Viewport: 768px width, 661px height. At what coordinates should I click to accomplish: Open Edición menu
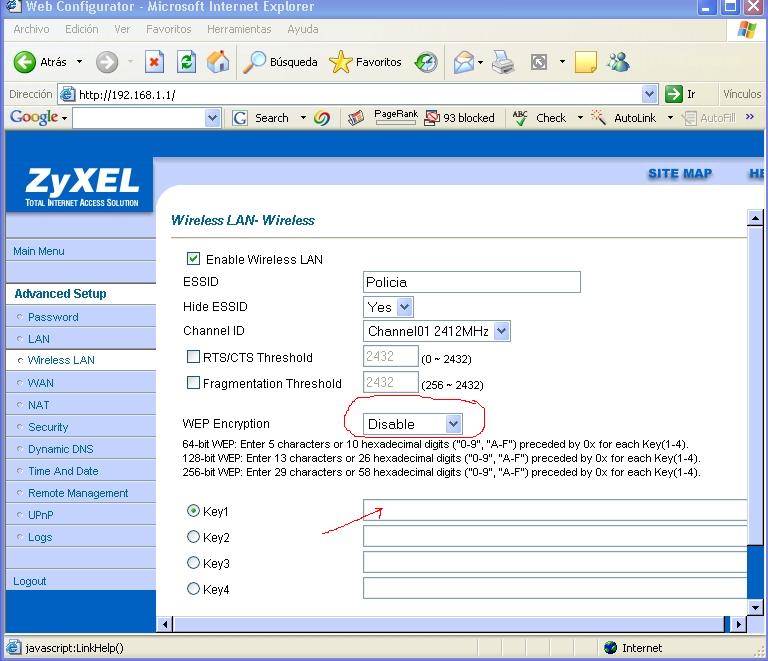82,29
